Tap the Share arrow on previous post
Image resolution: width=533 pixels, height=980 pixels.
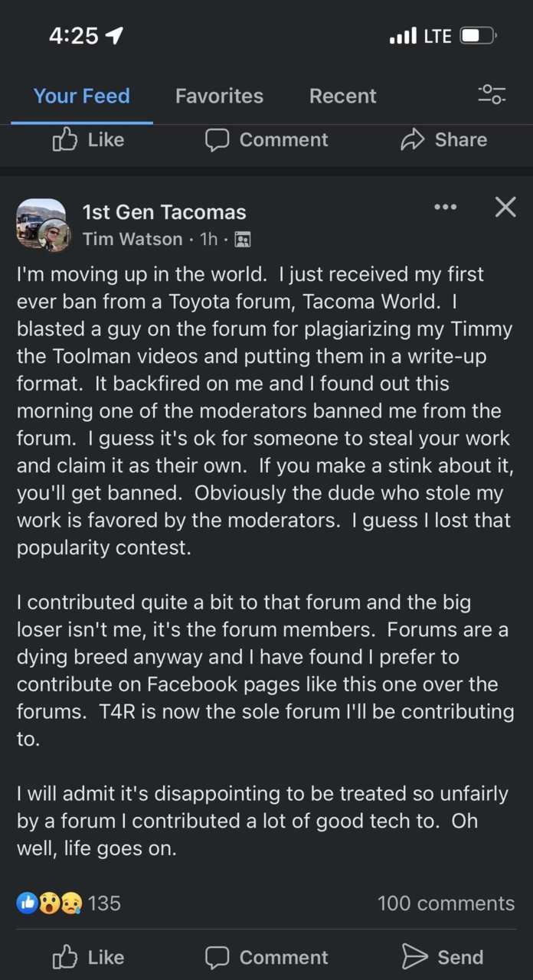[x=413, y=139]
